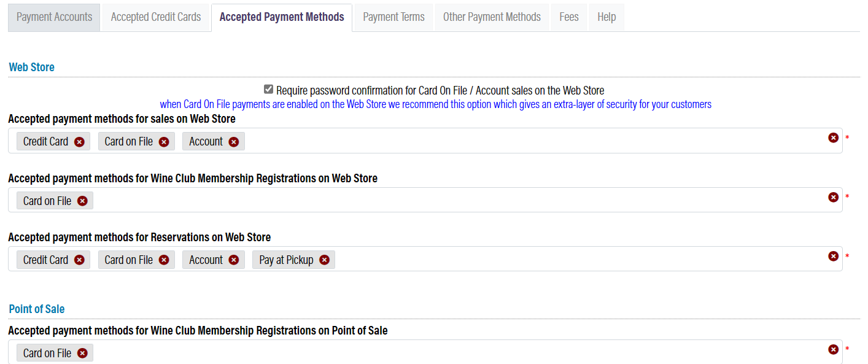Click inside the Point of Sale registrations field

coord(430,352)
